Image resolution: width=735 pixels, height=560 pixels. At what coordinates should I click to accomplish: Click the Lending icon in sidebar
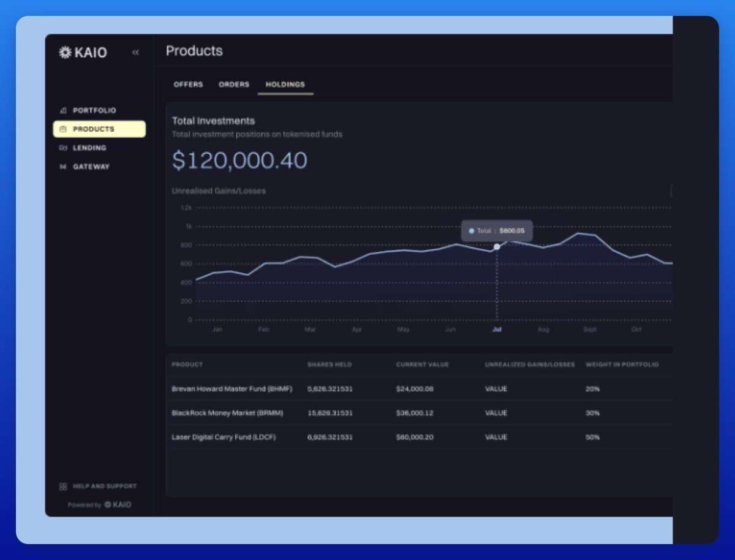point(62,148)
